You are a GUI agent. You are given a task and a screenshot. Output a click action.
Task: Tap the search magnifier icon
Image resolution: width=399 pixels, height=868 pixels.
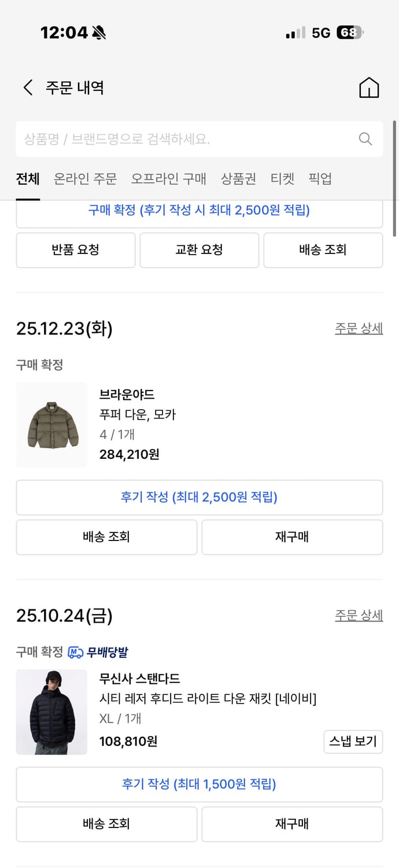click(365, 139)
